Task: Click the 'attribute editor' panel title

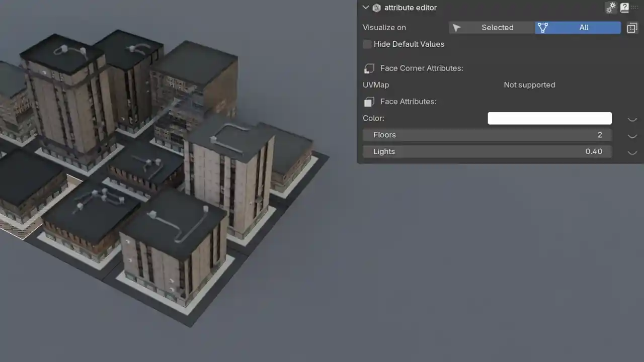Action: coord(411,8)
